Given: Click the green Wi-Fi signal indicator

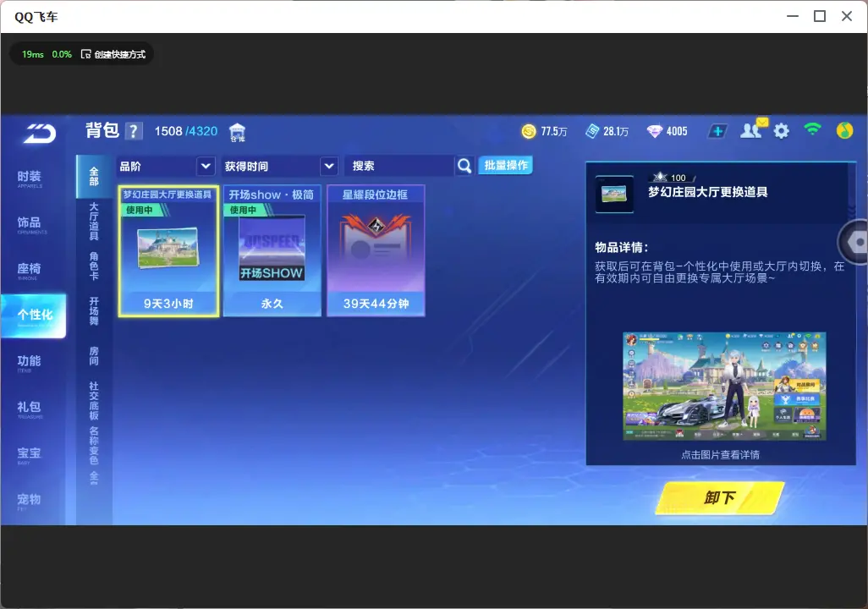Looking at the screenshot, I should (812, 129).
